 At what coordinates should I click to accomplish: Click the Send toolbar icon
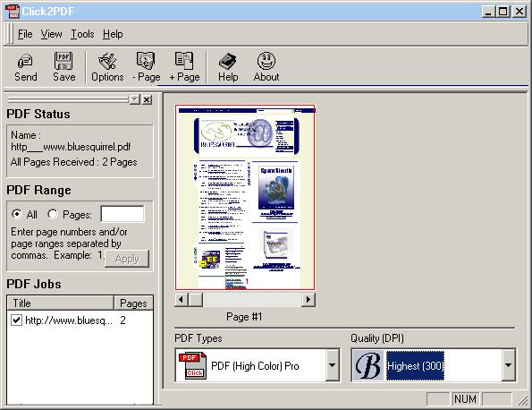pos(25,67)
